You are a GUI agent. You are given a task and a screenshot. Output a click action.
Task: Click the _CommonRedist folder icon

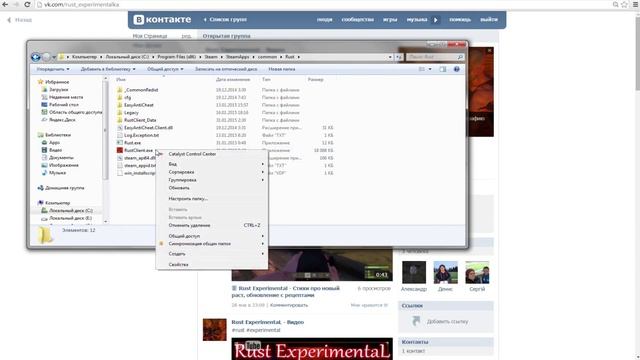tap(120, 90)
